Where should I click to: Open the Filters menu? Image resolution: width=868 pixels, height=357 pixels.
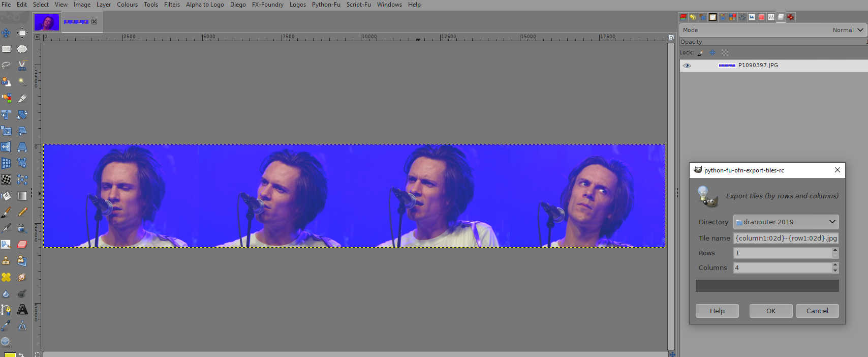coord(172,5)
